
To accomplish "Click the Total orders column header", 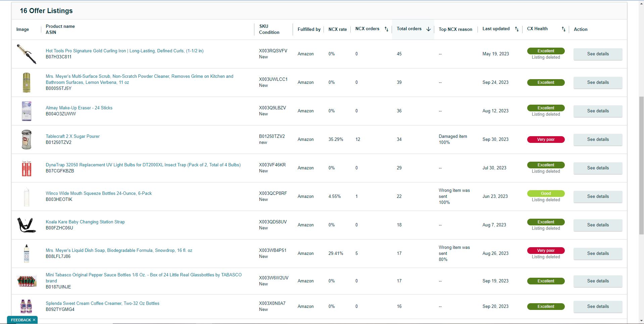I will 409,29.
